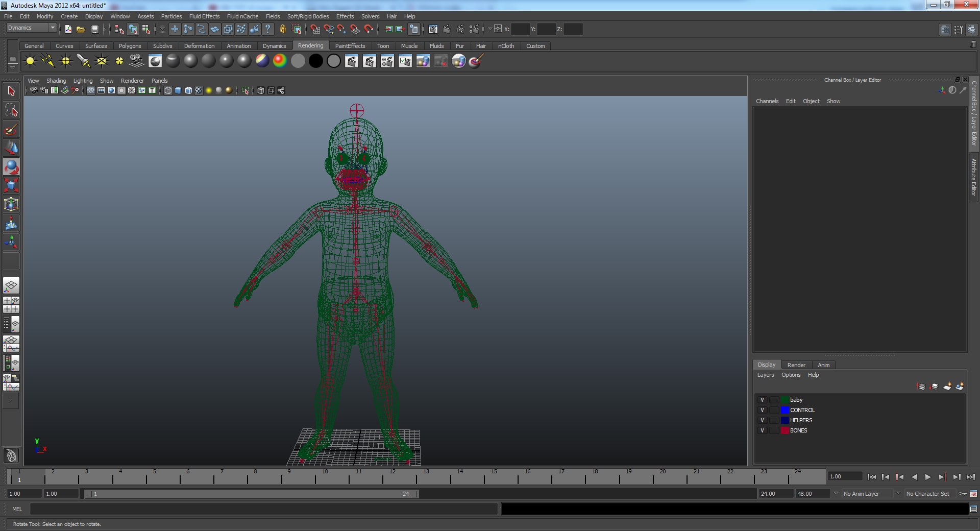The image size is (980, 531).
Task: Click the MEL command input field
Action: point(263,509)
